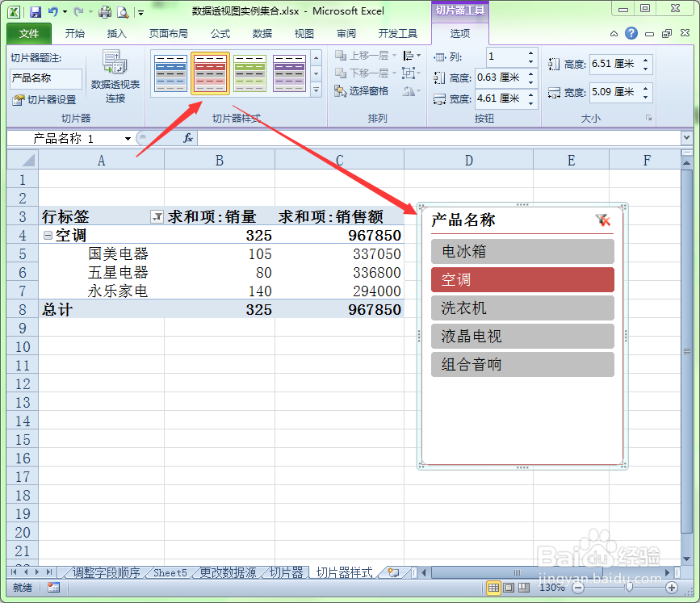
Task: Select 组合音响 slicer item
Action: [x=522, y=364]
